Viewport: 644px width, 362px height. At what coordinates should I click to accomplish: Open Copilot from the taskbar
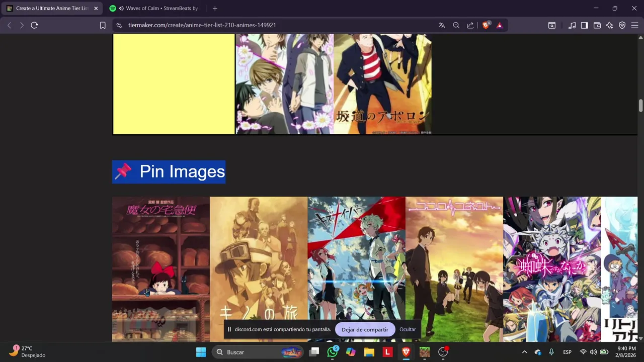click(x=351, y=352)
